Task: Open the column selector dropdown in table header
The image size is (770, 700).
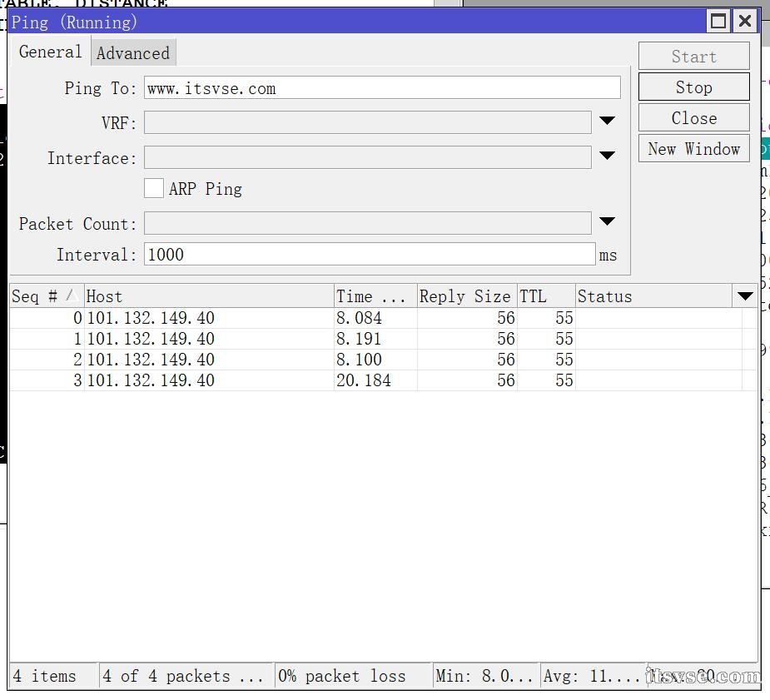Action: pos(745,296)
